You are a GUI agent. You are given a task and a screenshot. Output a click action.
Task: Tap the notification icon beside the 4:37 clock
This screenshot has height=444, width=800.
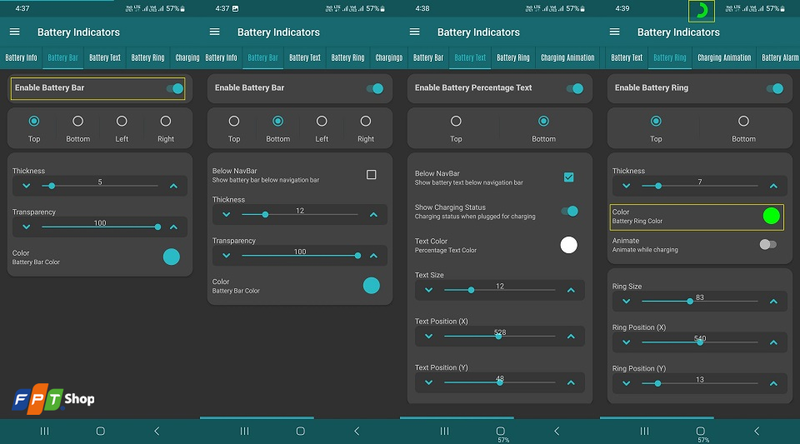[x=235, y=9]
